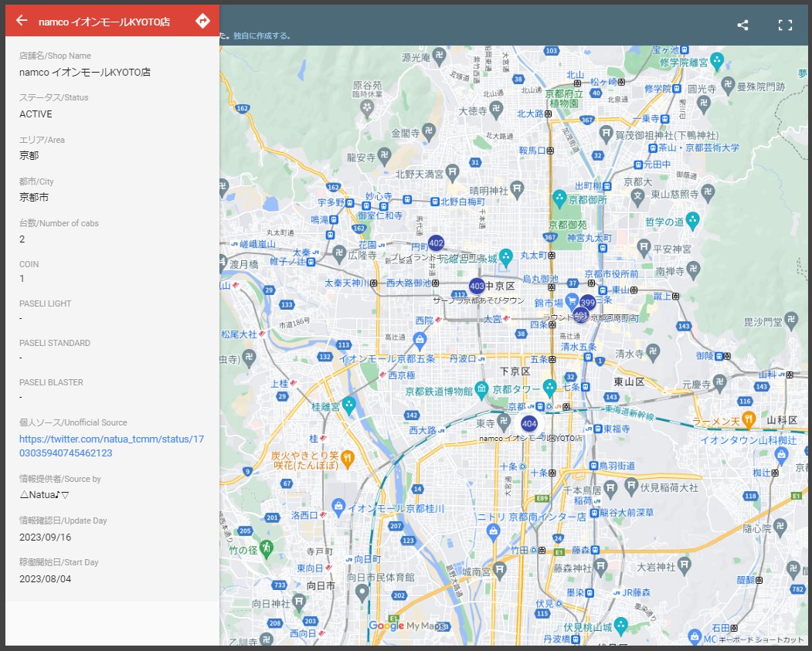This screenshot has height=651, width=812.
Task: Click the ニトリ 京都南インター店 shopping icon
Action: pos(493,533)
